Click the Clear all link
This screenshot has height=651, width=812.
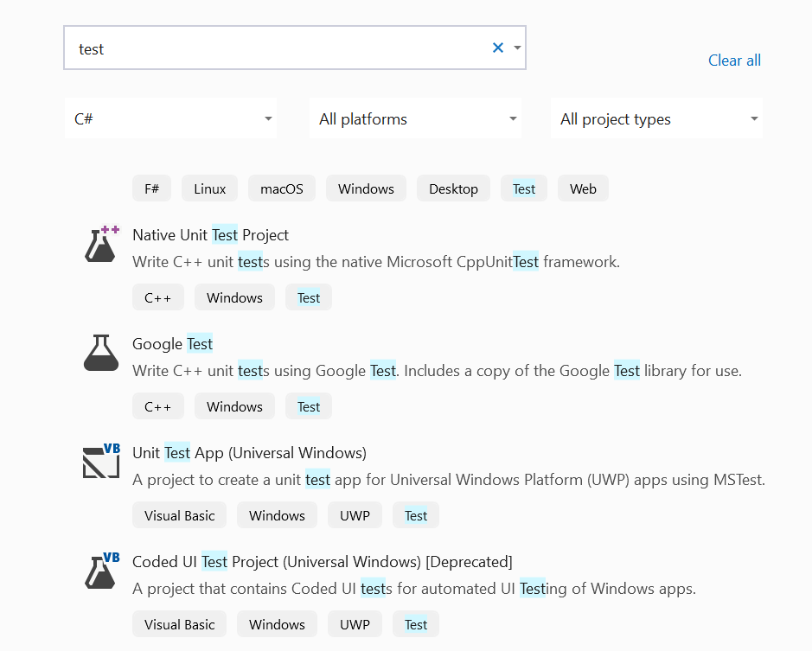(x=733, y=60)
